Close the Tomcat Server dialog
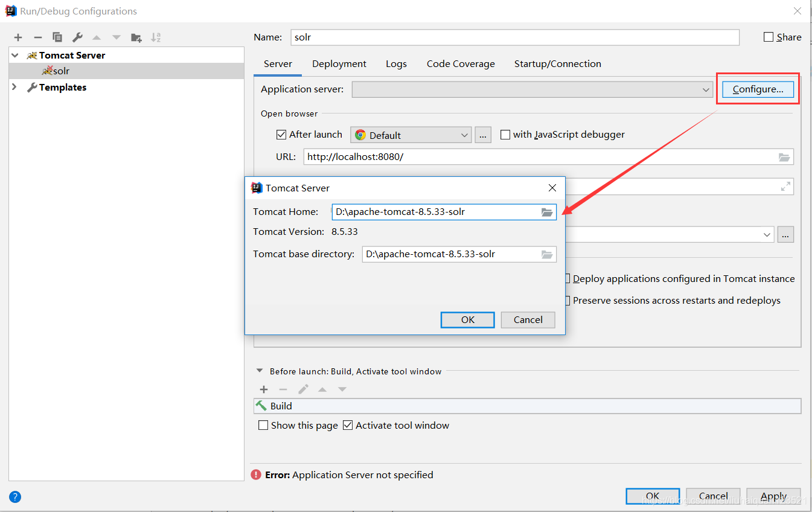Viewport: 812px width, 512px height. [552, 188]
